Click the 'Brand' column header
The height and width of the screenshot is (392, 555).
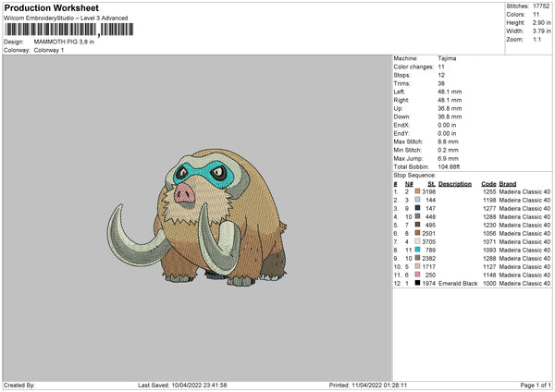tap(508, 184)
